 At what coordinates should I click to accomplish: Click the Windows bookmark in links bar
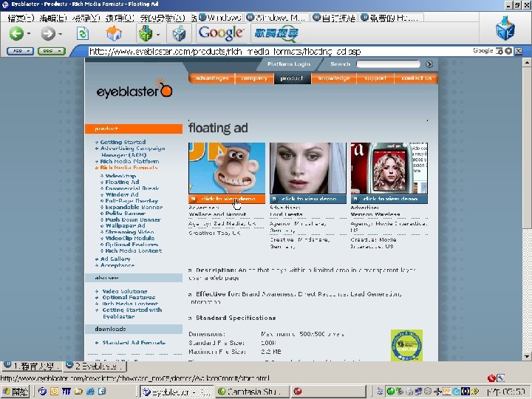click(x=220, y=18)
